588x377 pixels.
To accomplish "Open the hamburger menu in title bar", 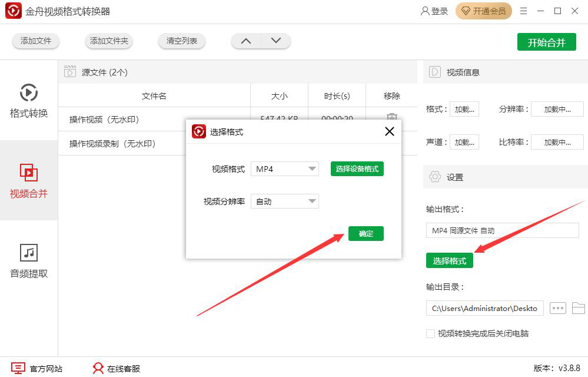I will point(523,11).
